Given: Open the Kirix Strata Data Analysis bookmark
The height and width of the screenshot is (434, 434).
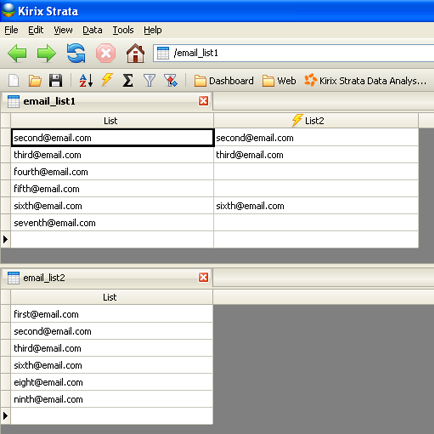Looking at the screenshot, I should pos(365,81).
